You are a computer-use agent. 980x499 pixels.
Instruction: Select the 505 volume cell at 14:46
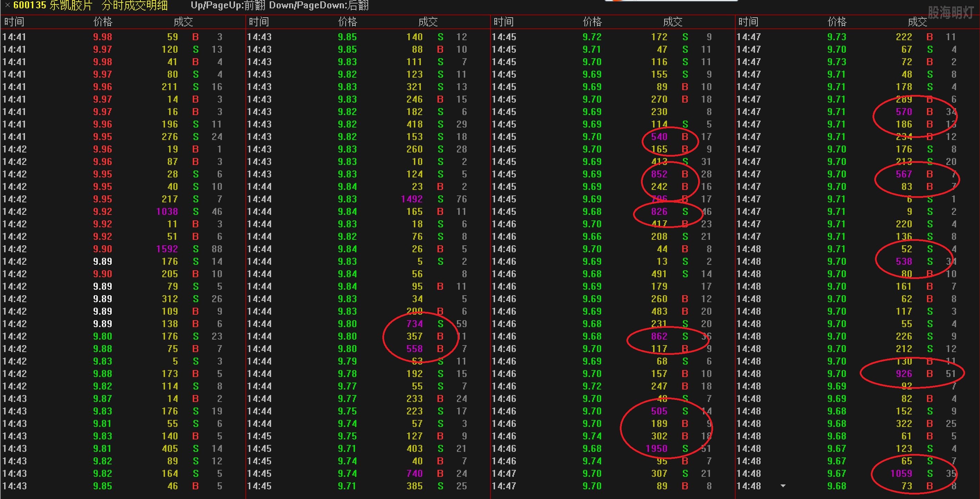click(x=659, y=411)
